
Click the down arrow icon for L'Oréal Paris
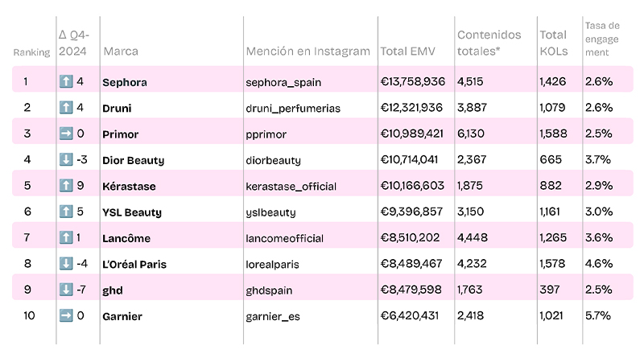click(x=66, y=264)
